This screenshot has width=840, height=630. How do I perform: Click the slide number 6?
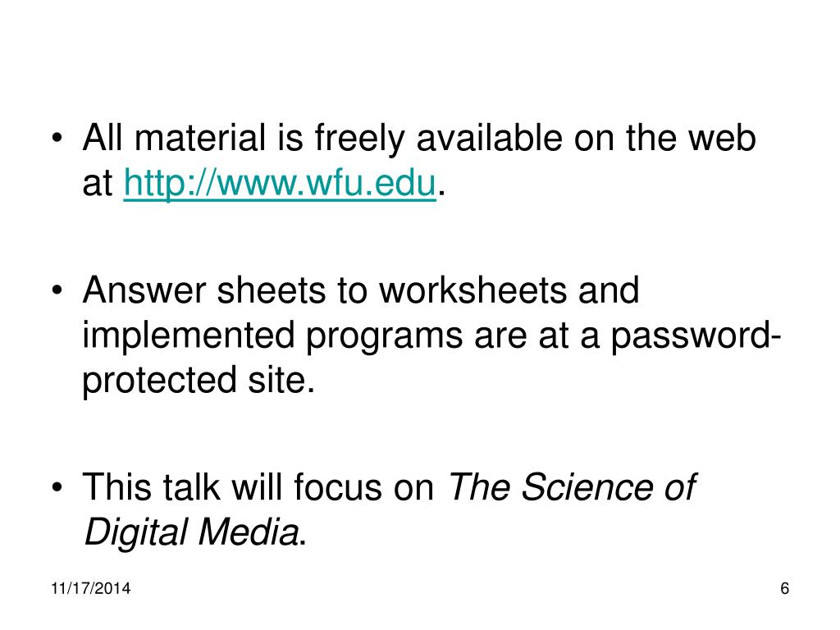[785, 588]
